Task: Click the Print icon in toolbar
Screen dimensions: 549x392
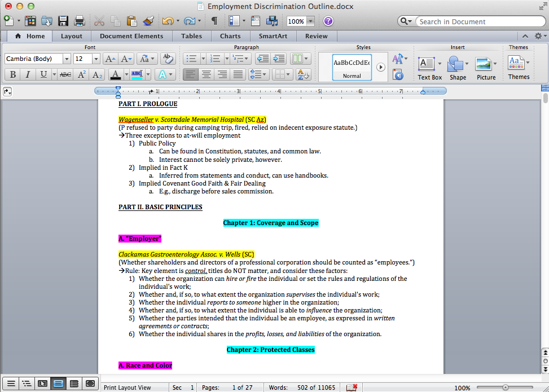Action: coord(80,21)
